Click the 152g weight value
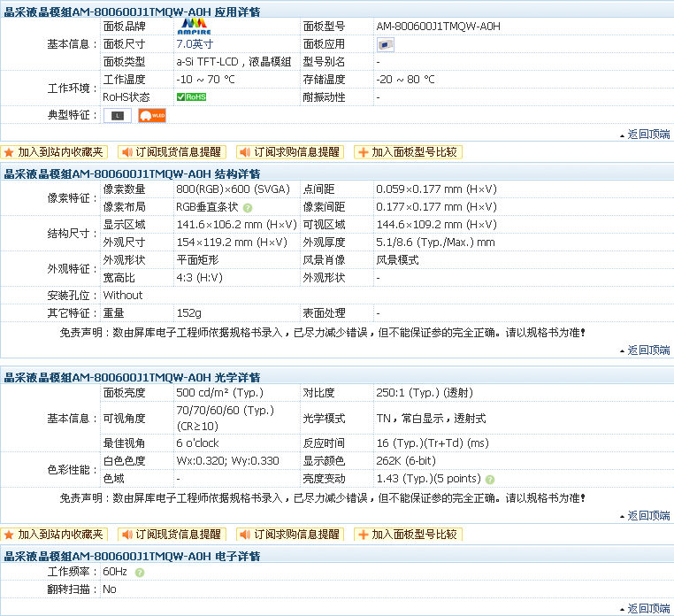 tap(188, 313)
